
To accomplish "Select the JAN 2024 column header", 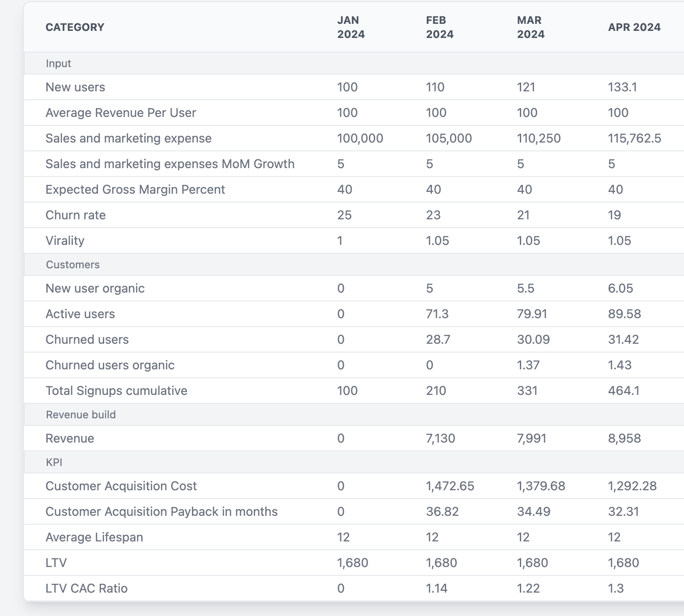I will tap(351, 27).
